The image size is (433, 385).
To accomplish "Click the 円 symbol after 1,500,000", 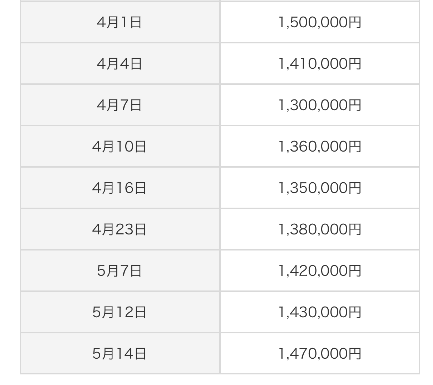I will pyautogui.click(x=355, y=22).
